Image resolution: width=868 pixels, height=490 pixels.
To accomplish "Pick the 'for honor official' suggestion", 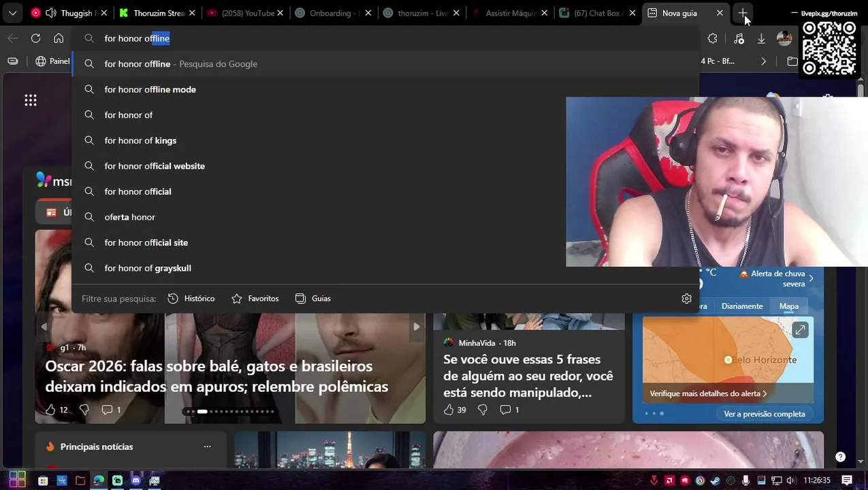I will pyautogui.click(x=385, y=191).
